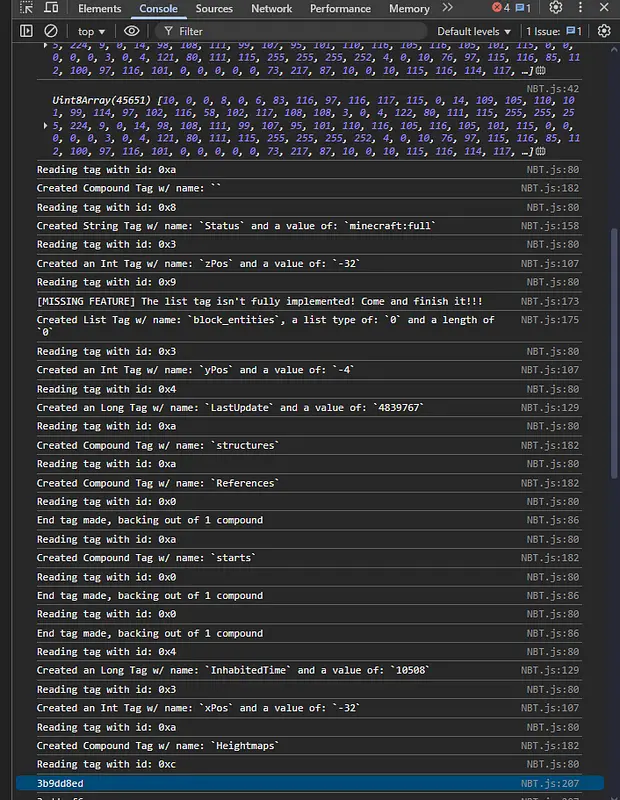Click the inspect element picker icon
620x800 pixels.
tap(26, 9)
